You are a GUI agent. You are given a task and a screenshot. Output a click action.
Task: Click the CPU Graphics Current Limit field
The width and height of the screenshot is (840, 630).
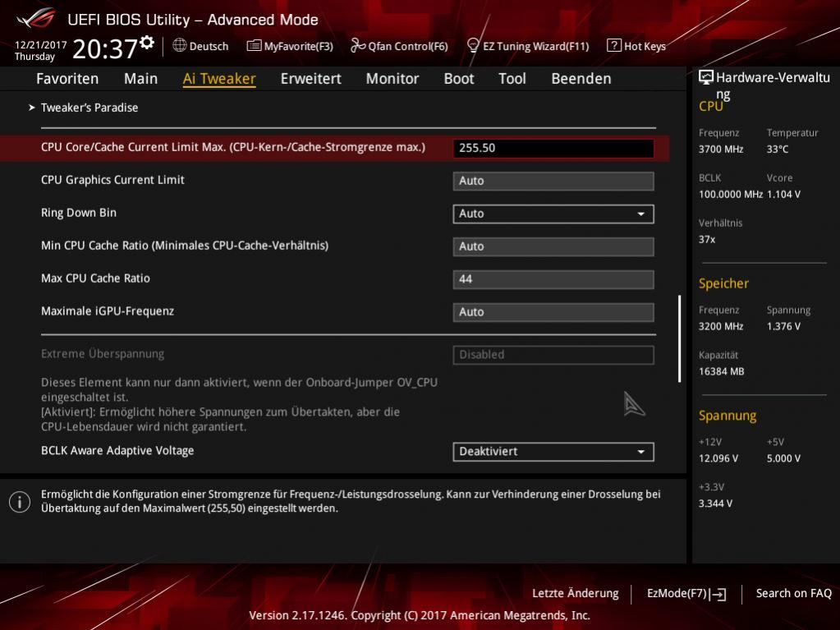click(553, 181)
